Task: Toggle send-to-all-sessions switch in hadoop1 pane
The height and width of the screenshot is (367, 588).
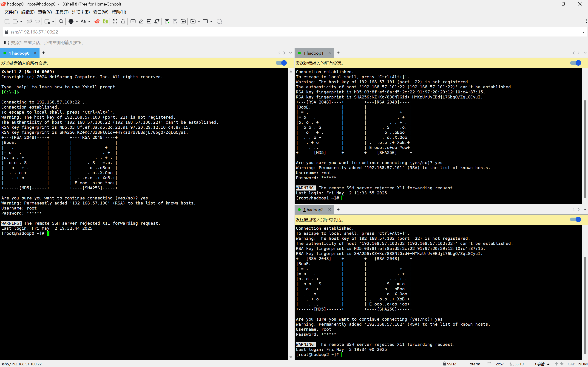Action: point(575,63)
